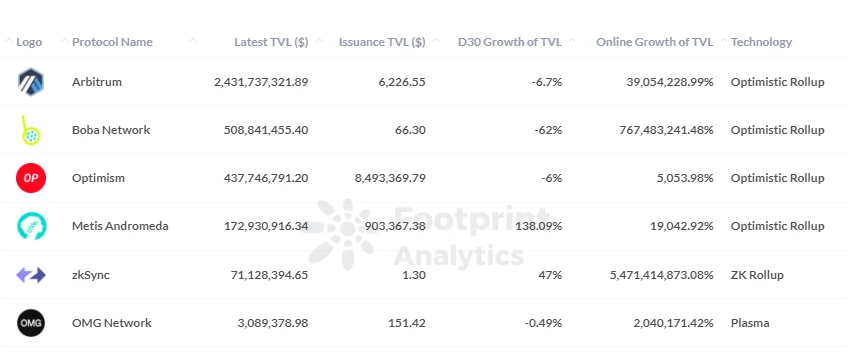
Task: Sort table by Issuance TVL ($)
Action: pos(382,42)
